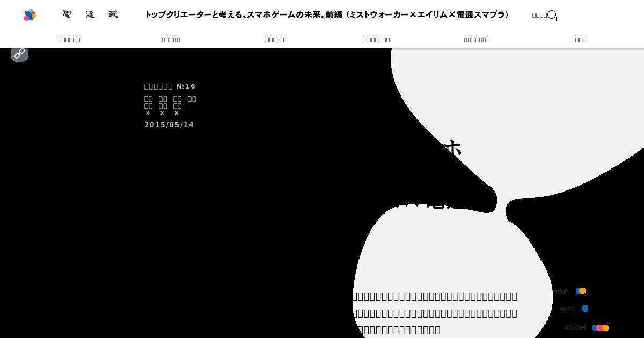This screenshot has width=644, height=338.
Task: Select the shortest three-character navigation menu item
Action: click(581, 40)
